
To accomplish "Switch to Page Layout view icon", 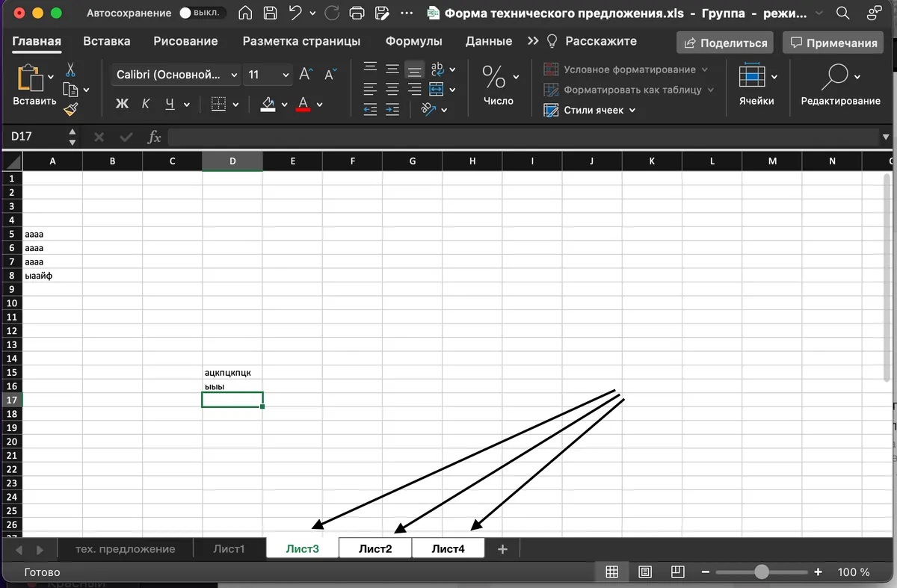I will pyautogui.click(x=644, y=572).
